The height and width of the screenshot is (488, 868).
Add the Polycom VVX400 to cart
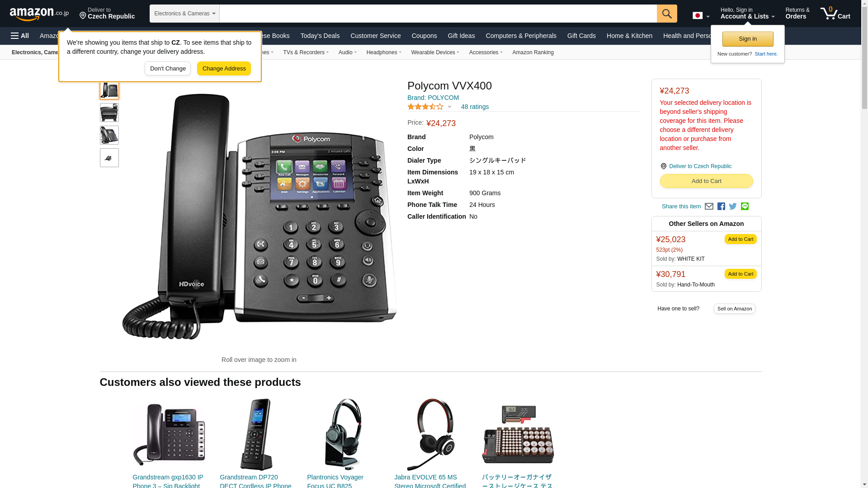[706, 181]
